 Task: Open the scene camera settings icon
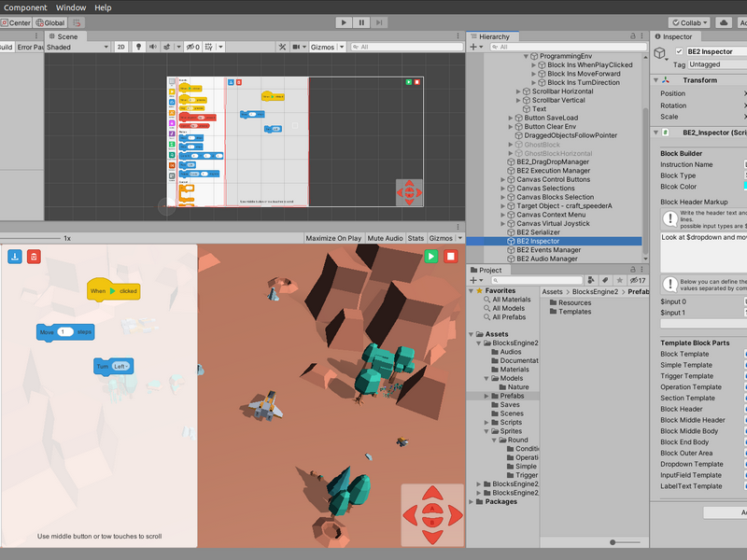tap(296, 47)
